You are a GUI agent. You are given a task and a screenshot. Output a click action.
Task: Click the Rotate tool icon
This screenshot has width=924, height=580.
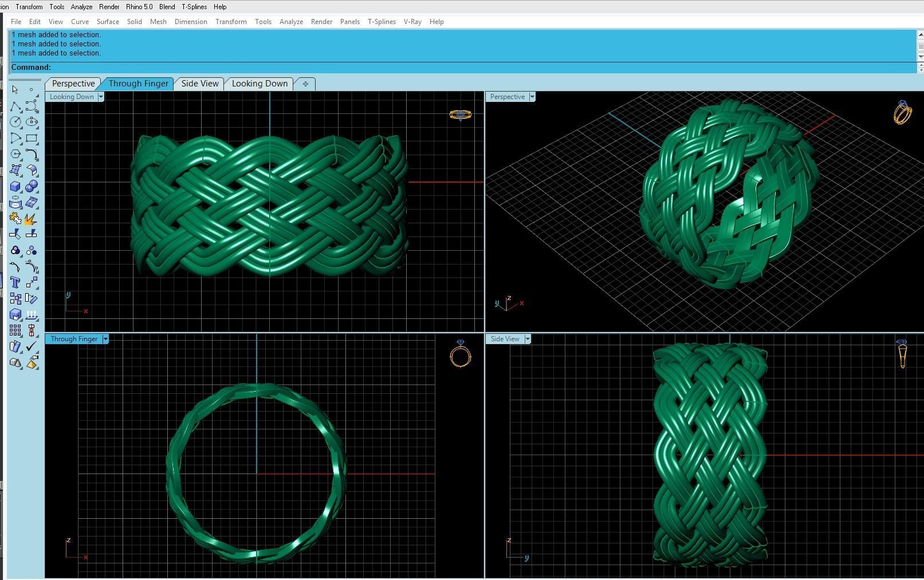[x=32, y=298]
